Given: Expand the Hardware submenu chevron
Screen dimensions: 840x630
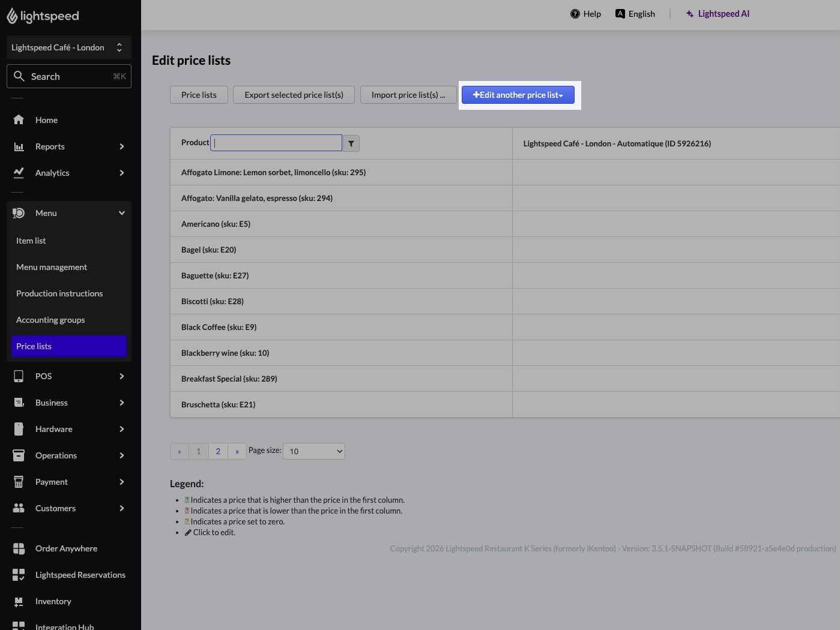Looking at the screenshot, I should tap(122, 429).
